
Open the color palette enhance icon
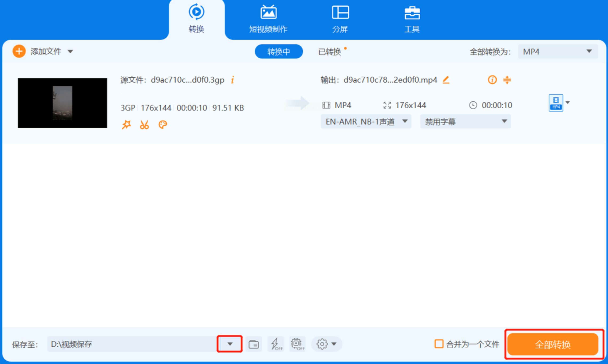[163, 125]
